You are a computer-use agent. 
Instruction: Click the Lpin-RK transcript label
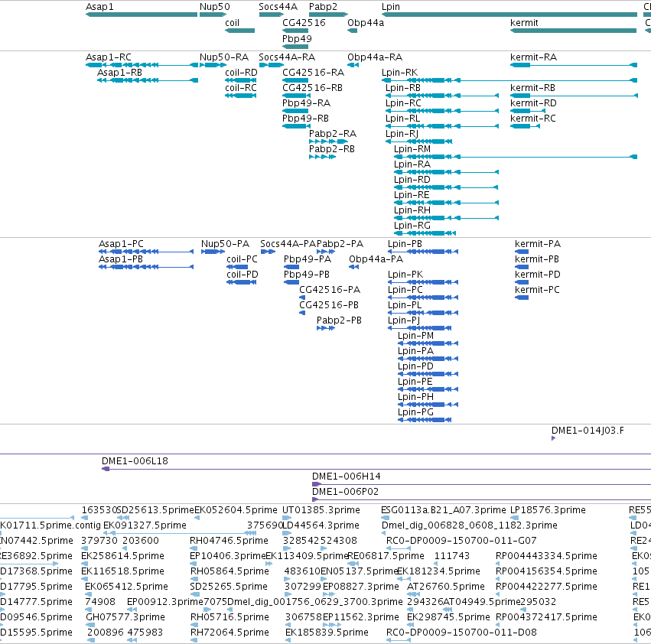(400, 73)
